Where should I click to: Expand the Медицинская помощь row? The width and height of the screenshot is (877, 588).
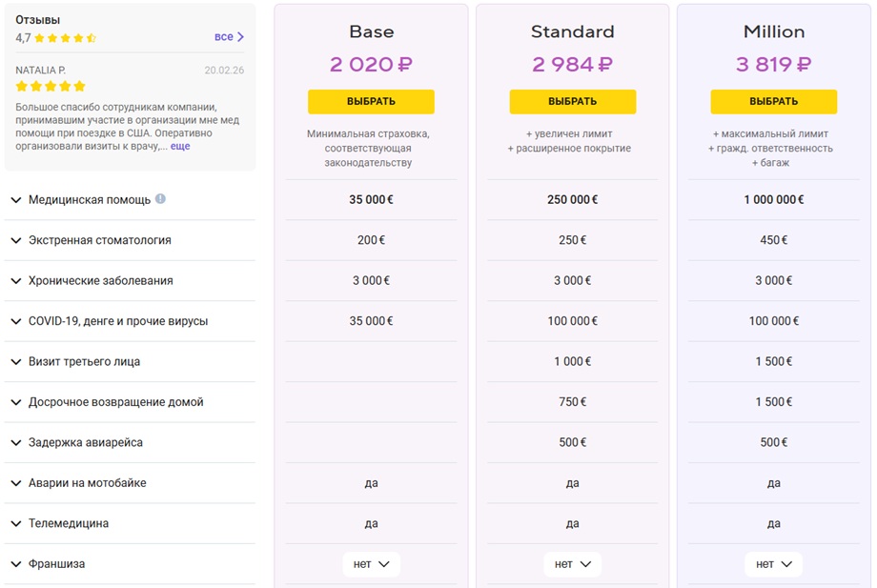click(130, 200)
